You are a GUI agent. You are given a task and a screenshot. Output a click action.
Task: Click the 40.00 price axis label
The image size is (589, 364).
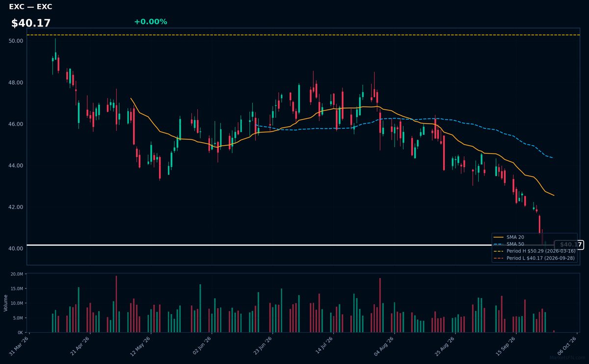tap(16, 248)
